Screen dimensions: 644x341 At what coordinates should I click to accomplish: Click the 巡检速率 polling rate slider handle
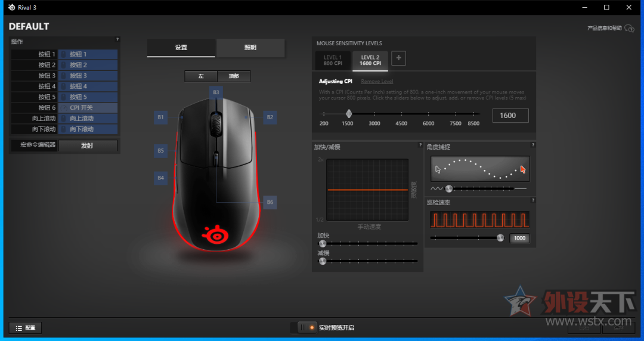(x=500, y=238)
